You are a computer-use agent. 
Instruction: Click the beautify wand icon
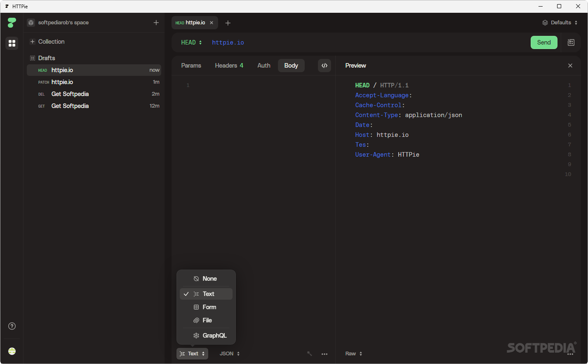[x=310, y=354]
